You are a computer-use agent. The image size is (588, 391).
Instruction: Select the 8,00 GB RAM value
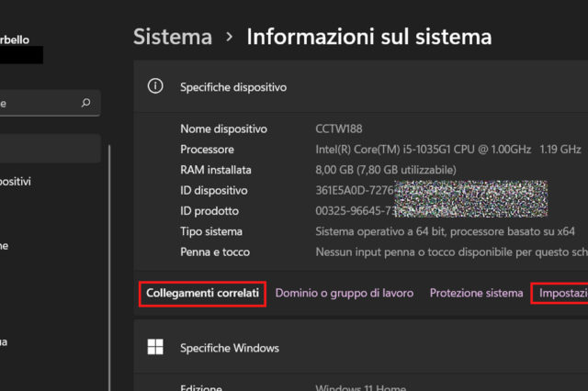click(386, 170)
